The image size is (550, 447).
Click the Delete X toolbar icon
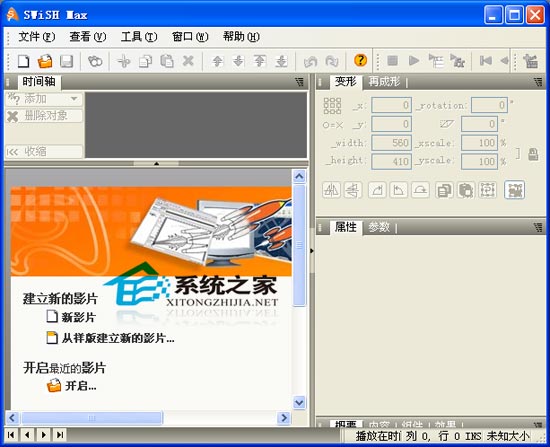pyautogui.click(x=188, y=61)
